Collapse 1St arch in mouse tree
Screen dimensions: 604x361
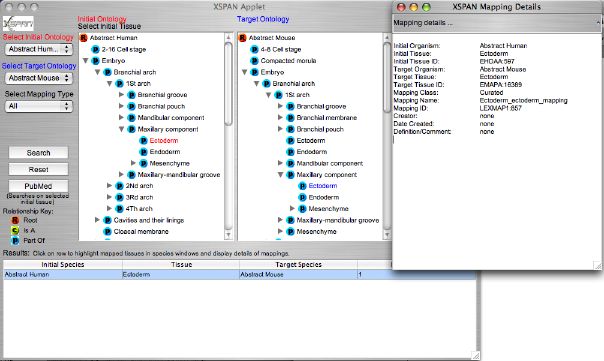pos(268,95)
